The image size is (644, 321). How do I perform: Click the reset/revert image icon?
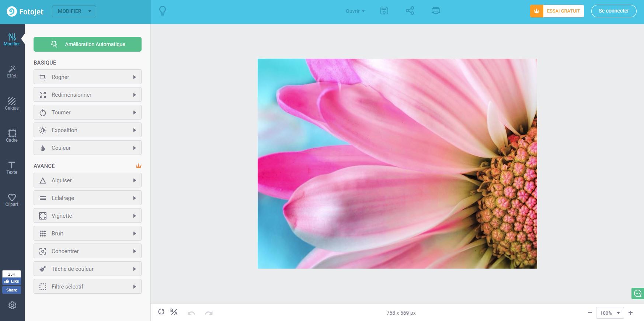(x=161, y=312)
